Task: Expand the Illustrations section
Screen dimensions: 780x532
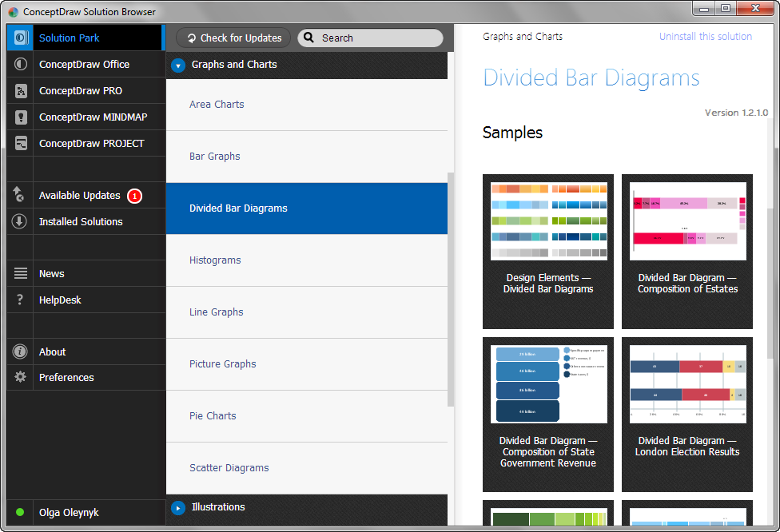Action: click(x=177, y=508)
